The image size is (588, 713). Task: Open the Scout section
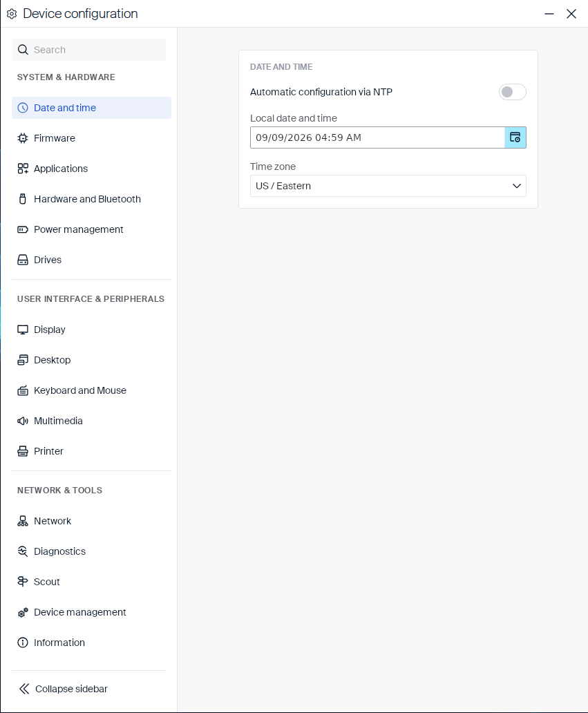click(x=91, y=582)
